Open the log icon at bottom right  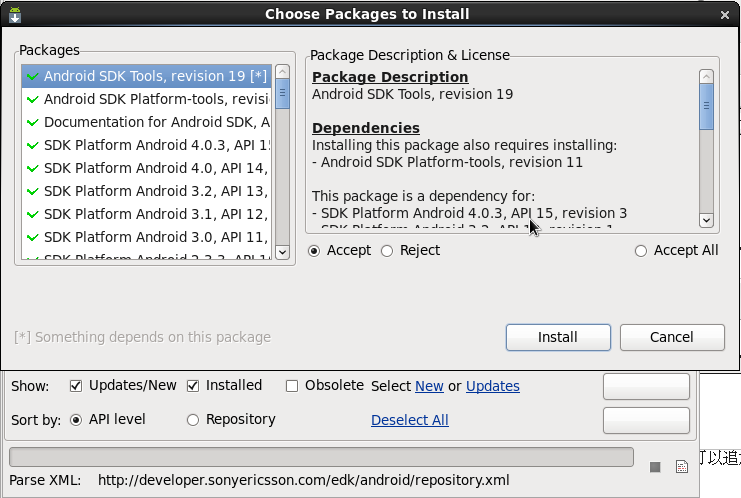click(x=682, y=467)
